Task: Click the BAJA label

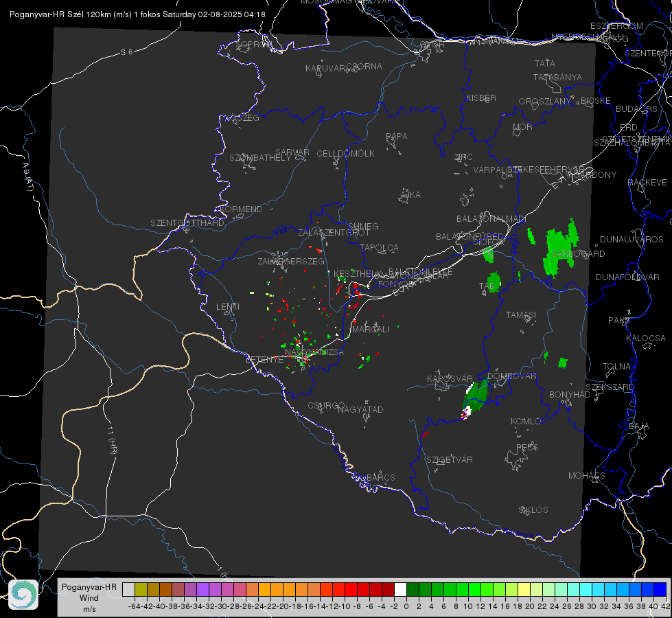Action: (639, 426)
